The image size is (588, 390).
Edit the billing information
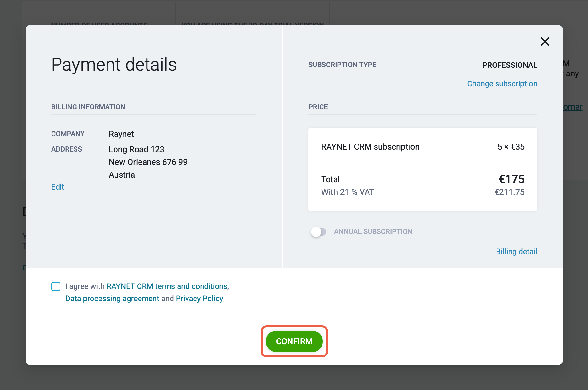click(x=58, y=187)
